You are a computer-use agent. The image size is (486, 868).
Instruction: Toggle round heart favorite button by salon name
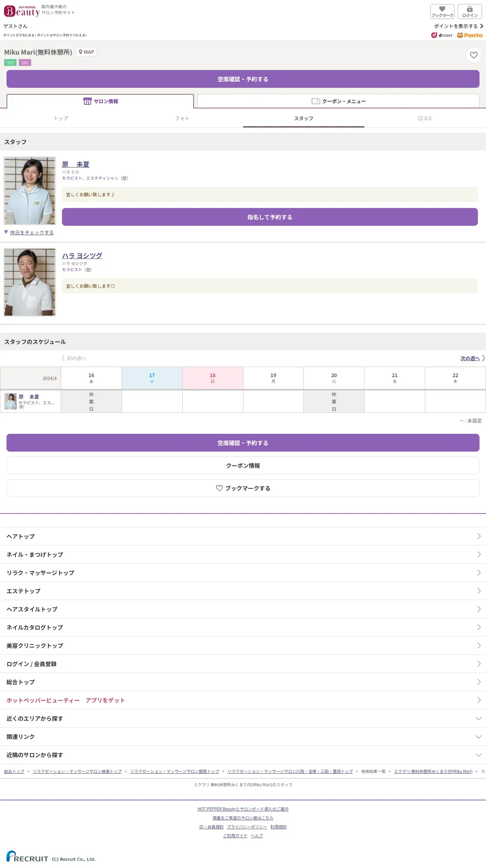[x=473, y=55]
